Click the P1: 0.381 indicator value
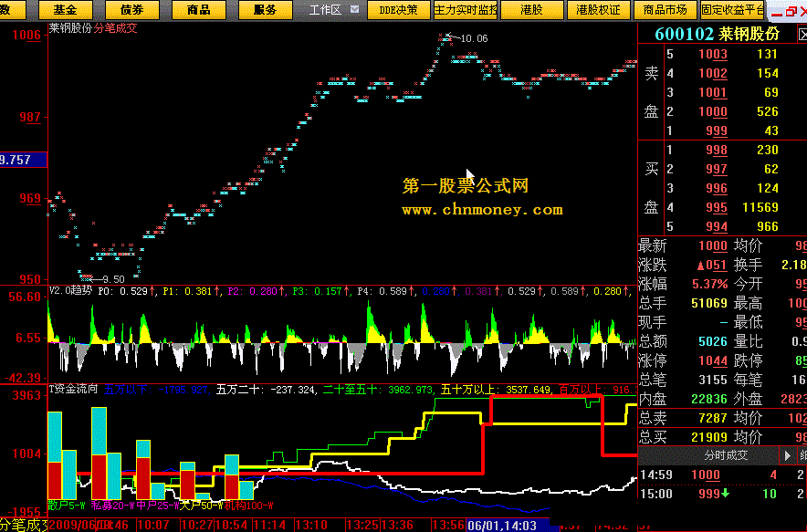The height and width of the screenshot is (532, 807). [191, 291]
